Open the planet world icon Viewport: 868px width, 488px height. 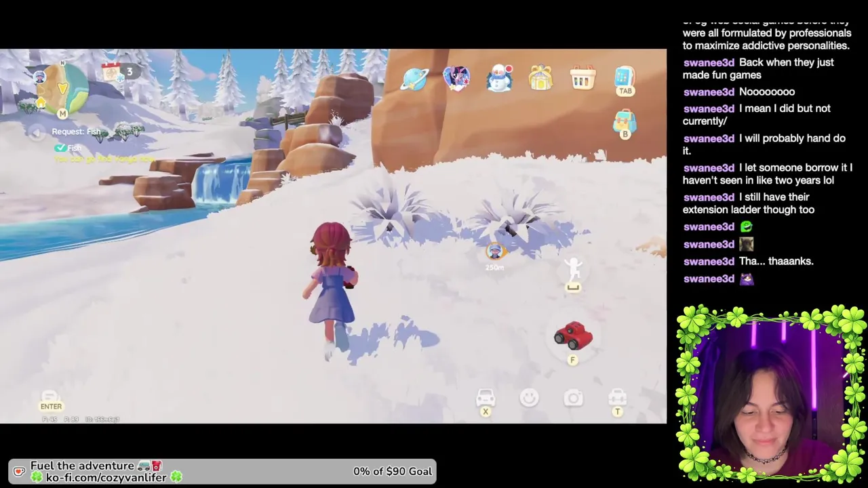[x=414, y=79]
